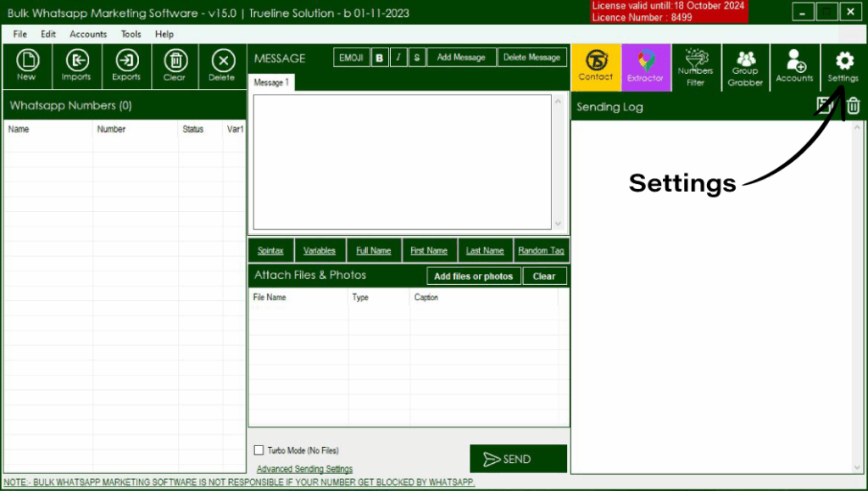Image resolution: width=868 pixels, height=491 pixels.
Task: Open Settings via the gear icon
Action: point(843,66)
